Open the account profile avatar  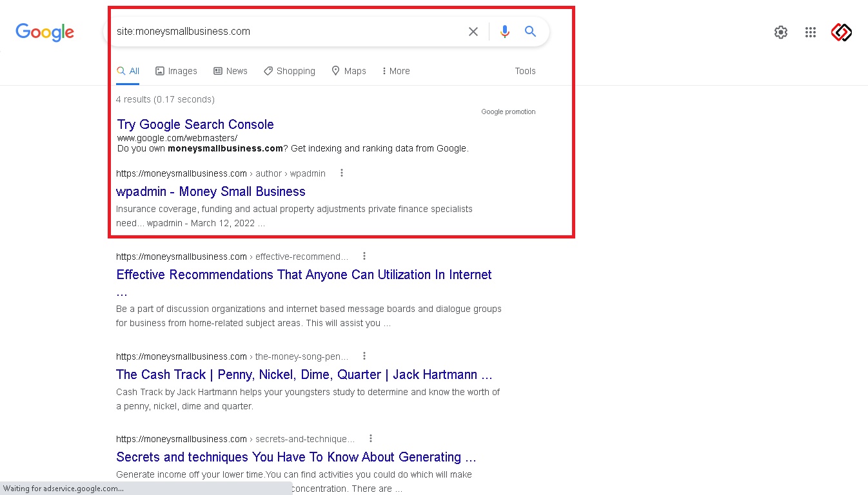(x=842, y=32)
